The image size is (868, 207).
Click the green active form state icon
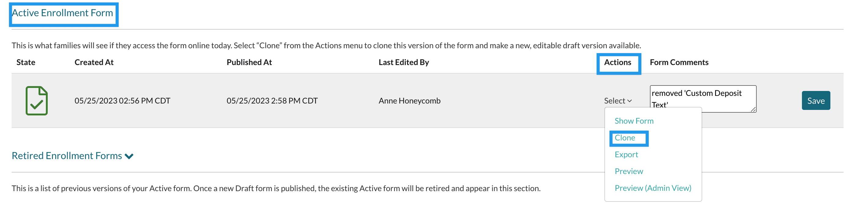[36, 101]
